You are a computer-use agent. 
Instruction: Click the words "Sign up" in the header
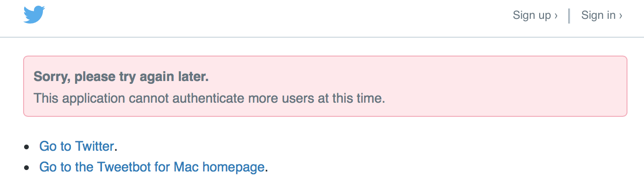[532, 15]
